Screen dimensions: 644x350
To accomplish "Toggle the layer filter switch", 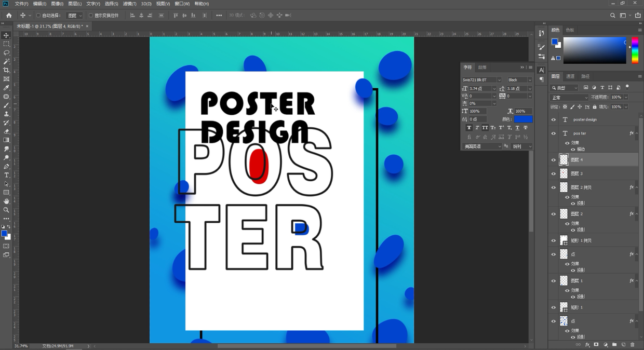I will 627,87.
